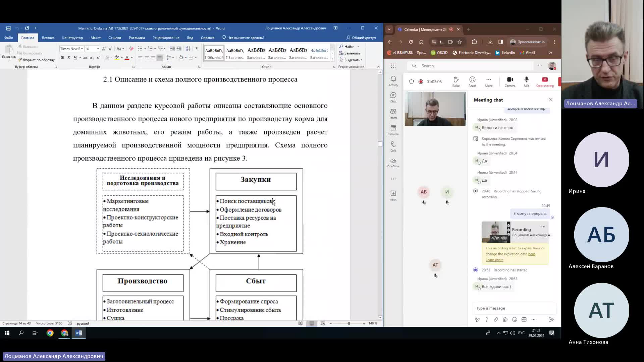644x362 pixels.
Task: Open the font color dropdown arrow
Action: (x=132, y=58)
